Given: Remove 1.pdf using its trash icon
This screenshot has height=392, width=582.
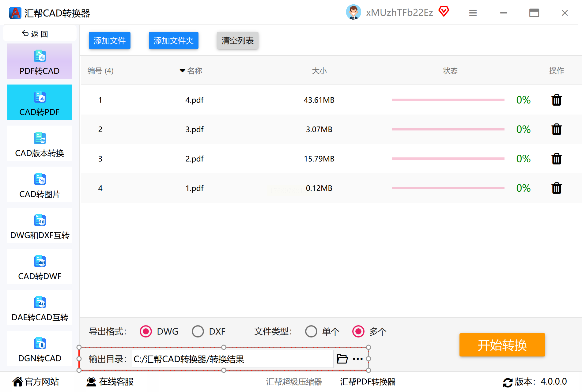Looking at the screenshot, I should [x=556, y=188].
